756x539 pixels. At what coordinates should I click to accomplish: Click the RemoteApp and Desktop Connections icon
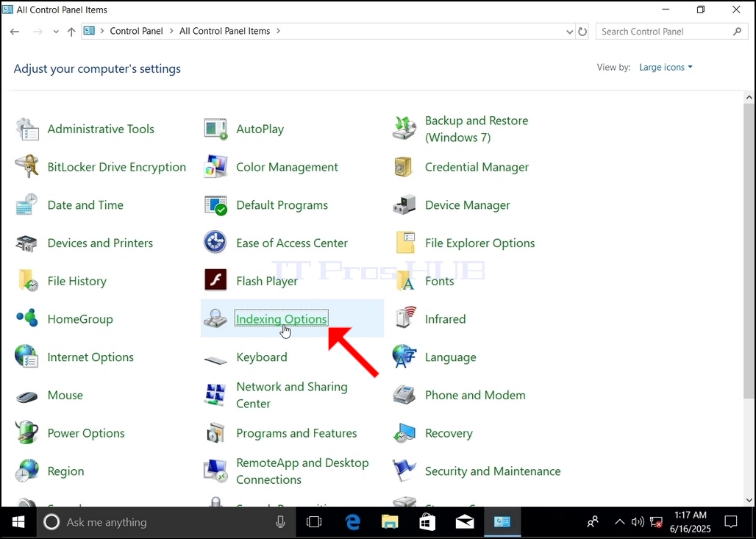point(215,471)
